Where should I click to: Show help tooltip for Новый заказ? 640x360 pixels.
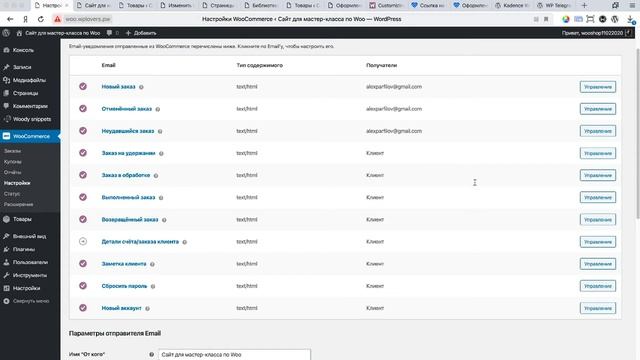tap(141, 87)
